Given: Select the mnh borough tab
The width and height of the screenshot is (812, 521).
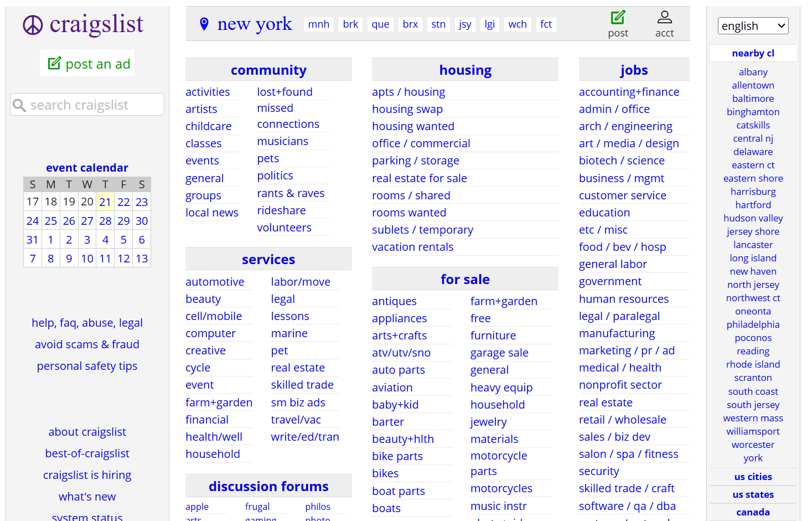Looking at the screenshot, I should click(x=319, y=24).
